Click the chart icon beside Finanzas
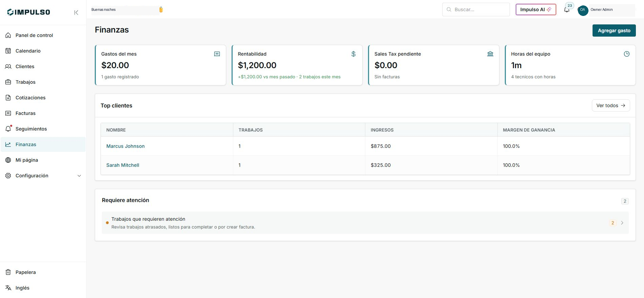644x298 pixels. pyautogui.click(x=8, y=144)
